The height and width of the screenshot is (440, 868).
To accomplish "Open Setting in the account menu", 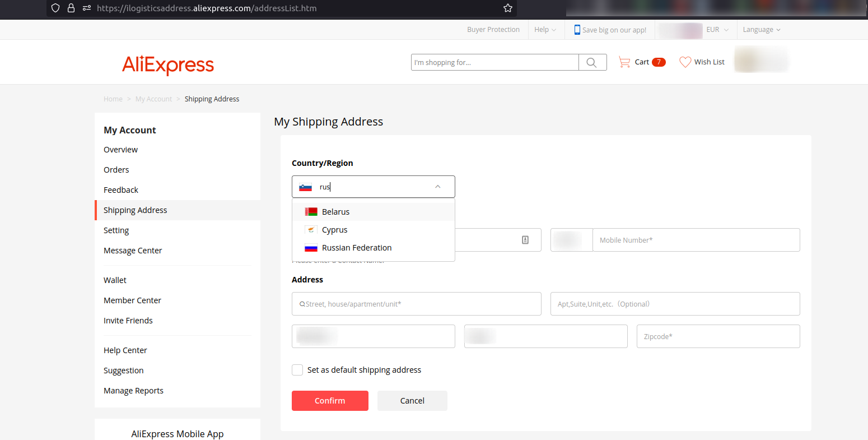I will point(116,230).
